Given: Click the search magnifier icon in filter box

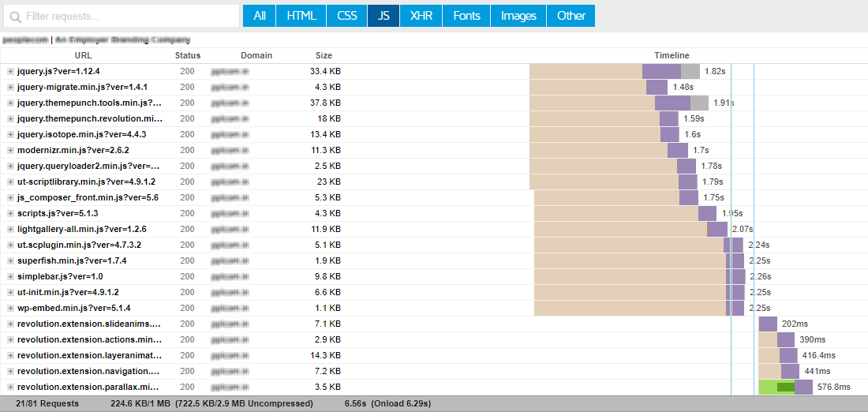Looking at the screenshot, I should 15,17.
